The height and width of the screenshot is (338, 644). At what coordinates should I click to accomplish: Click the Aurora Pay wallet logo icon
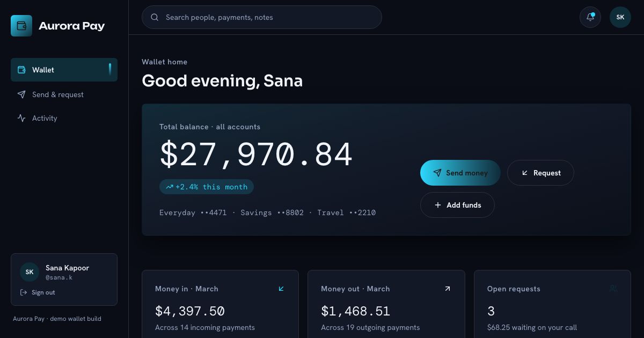point(21,26)
